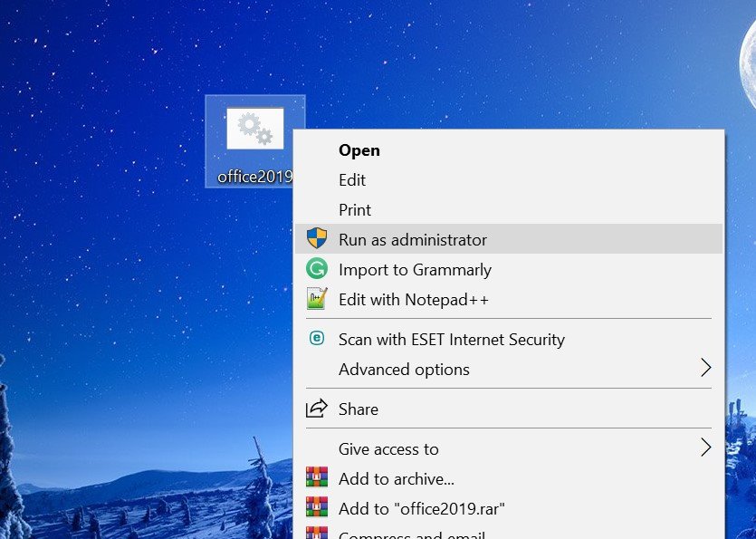Image resolution: width=756 pixels, height=539 pixels.
Task: Select Print in the context menu
Action: (509, 210)
